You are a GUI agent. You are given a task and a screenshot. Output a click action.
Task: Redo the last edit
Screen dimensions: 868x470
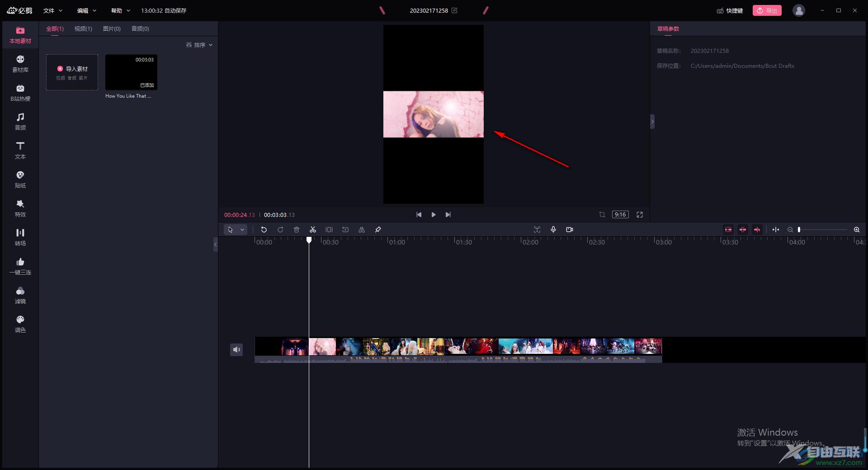point(280,230)
